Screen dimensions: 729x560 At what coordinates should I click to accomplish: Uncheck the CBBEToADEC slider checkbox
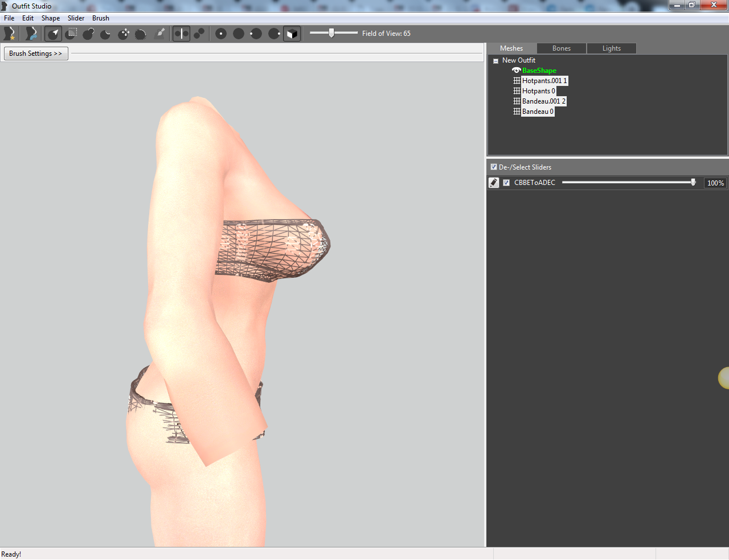point(506,183)
